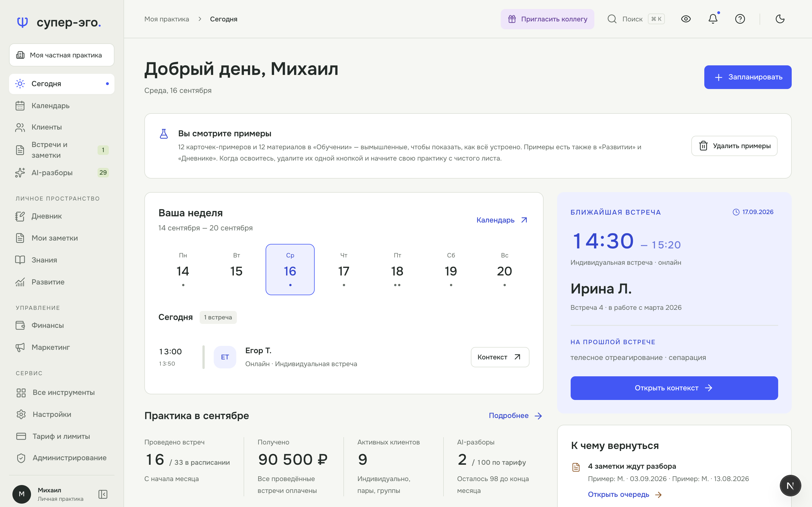The height and width of the screenshot is (507, 812).
Task: Collapse the sidebar panel icon
Action: [103, 494]
